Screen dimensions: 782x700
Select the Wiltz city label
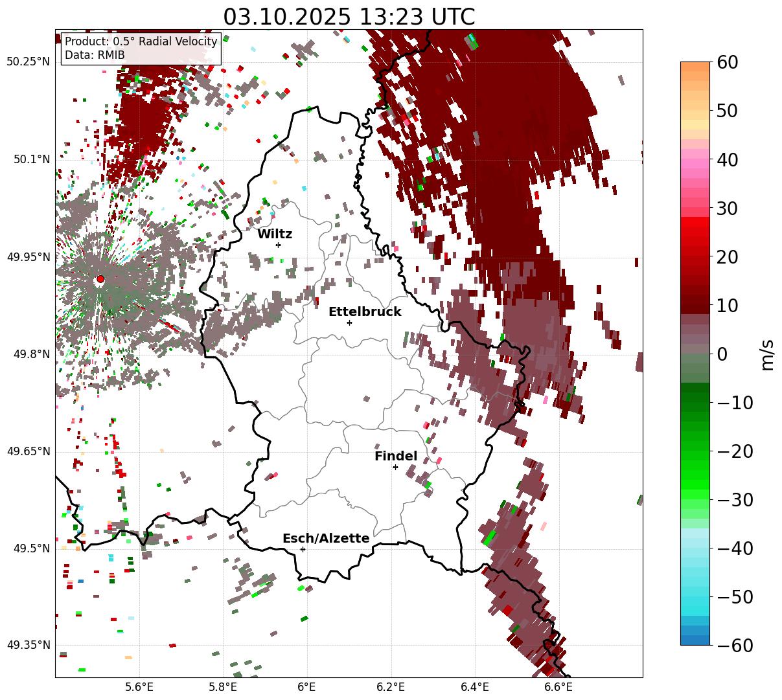coord(275,234)
